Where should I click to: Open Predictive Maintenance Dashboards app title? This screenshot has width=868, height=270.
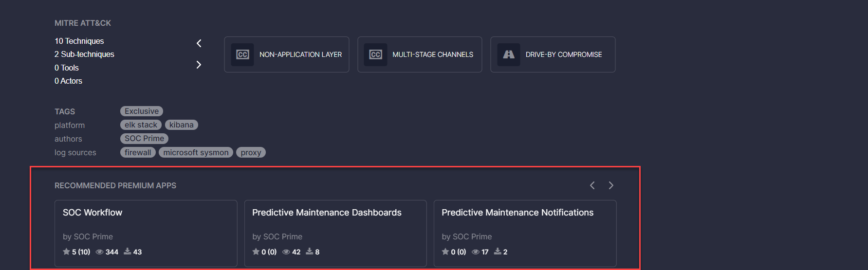coord(327,213)
